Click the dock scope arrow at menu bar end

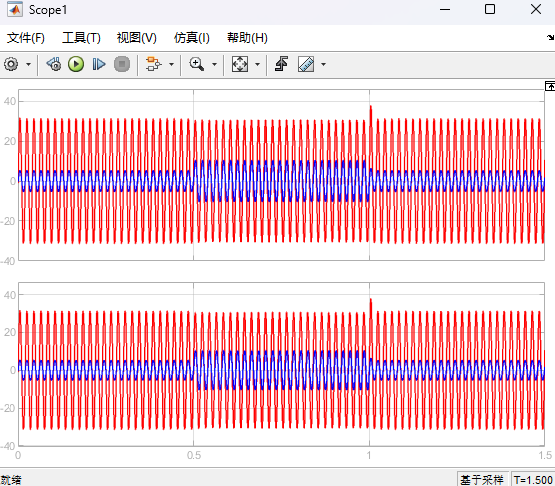[x=550, y=37]
